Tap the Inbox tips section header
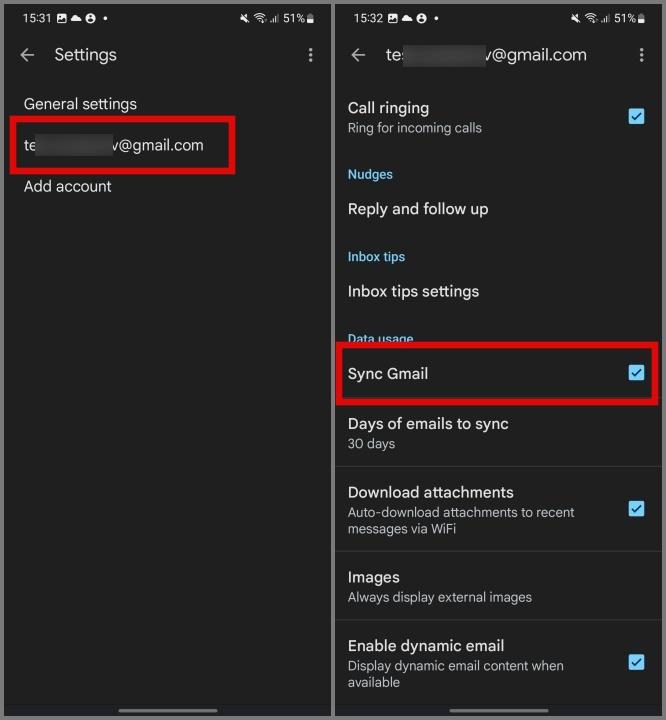The width and height of the screenshot is (666, 720). [x=376, y=257]
